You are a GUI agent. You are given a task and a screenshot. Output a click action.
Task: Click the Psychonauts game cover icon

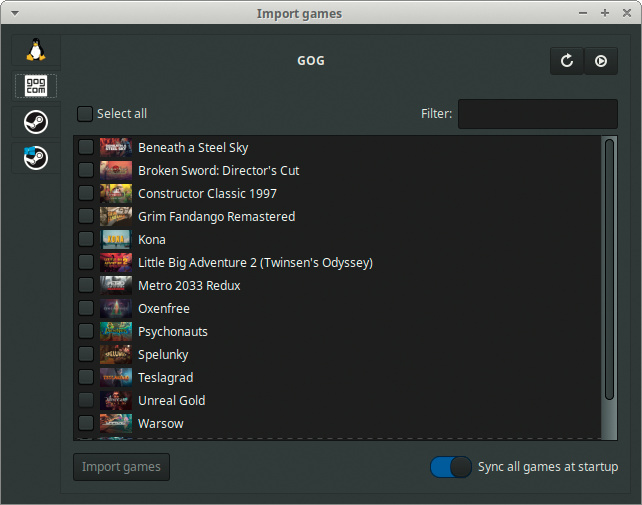tap(116, 332)
